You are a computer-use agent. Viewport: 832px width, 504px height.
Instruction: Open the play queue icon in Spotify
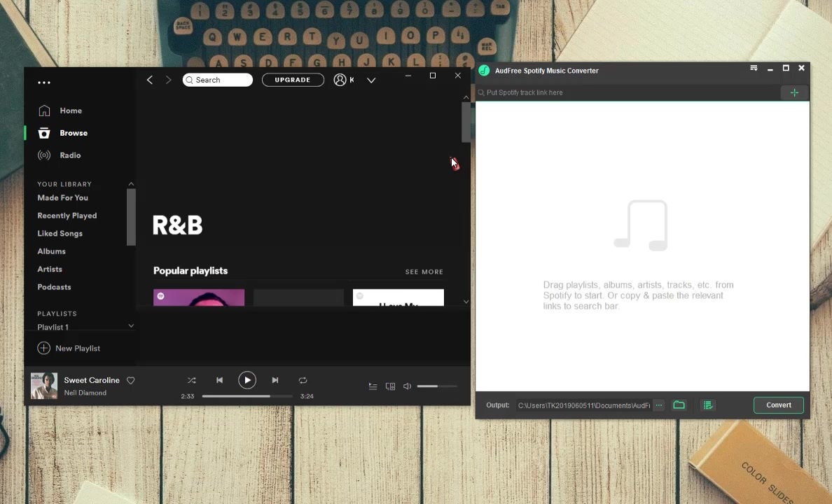373,386
